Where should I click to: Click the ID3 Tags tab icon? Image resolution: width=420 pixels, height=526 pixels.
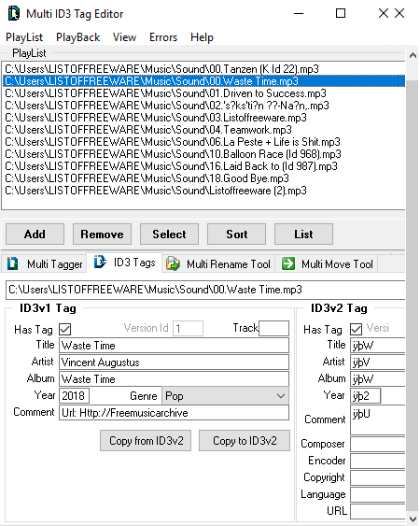point(100,262)
